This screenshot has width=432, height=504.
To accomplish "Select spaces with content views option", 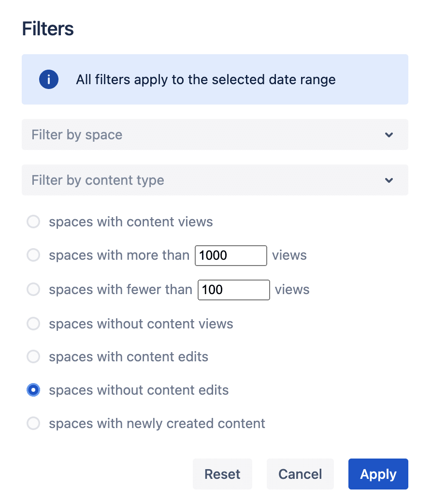I will coord(33,222).
